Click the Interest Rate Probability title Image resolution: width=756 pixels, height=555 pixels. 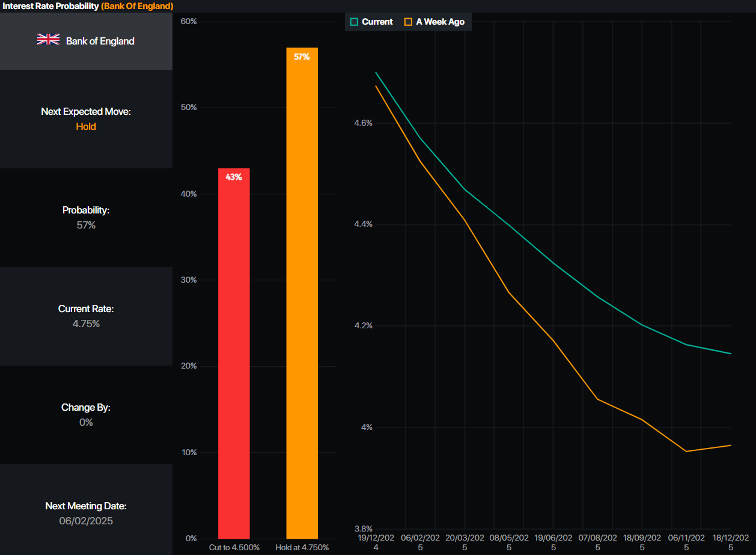pyautogui.click(x=51, y=6)
